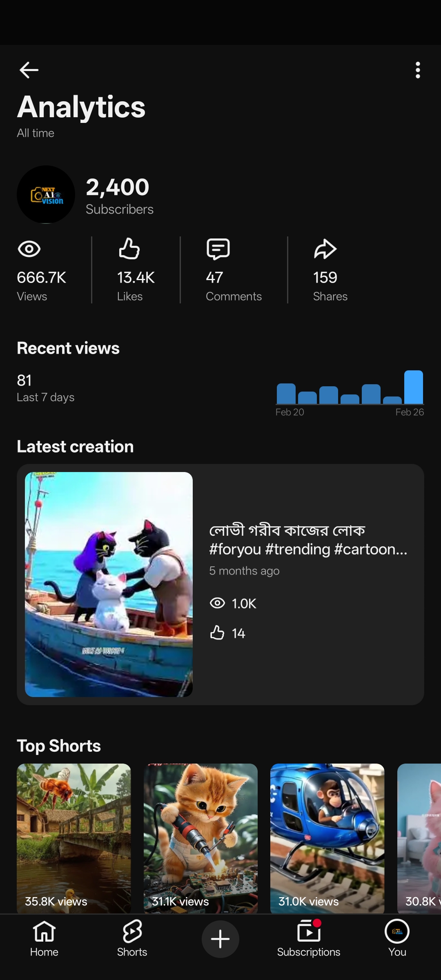Tap the Comments speech bubble icon
This screenshot has width=441, height=980.
[218, 249]
